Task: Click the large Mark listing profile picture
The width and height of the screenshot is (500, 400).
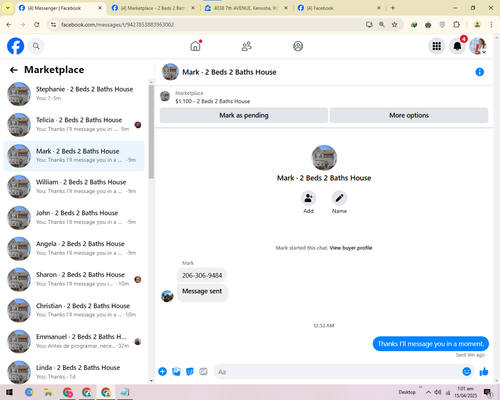Action: [x=324, y=158]
